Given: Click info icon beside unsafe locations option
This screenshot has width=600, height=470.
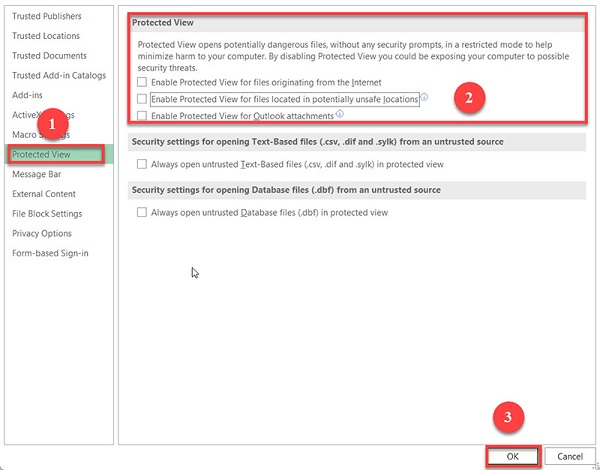Looking at the screenshot, I should pos(424,98).
